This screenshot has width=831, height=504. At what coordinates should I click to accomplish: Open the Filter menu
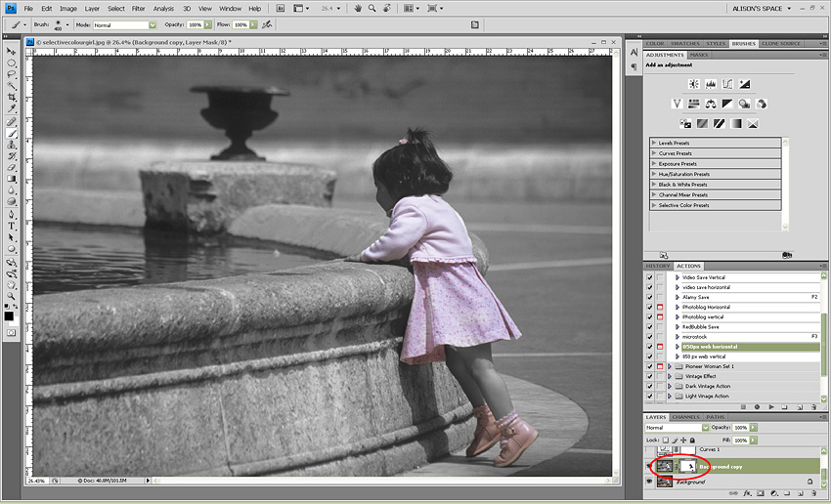pos(138,9)
